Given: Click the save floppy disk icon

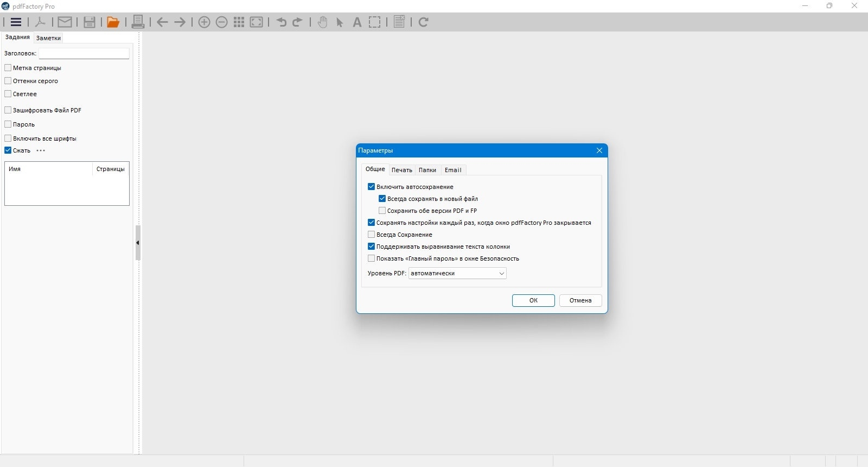Looking at the screenshot, I should [90, 22].
